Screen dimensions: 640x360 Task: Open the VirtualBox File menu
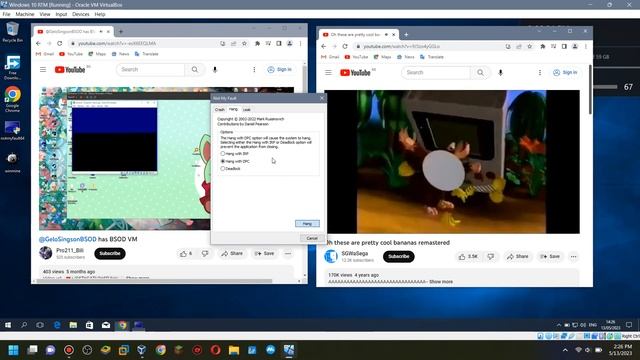click(x=6, y=14)
